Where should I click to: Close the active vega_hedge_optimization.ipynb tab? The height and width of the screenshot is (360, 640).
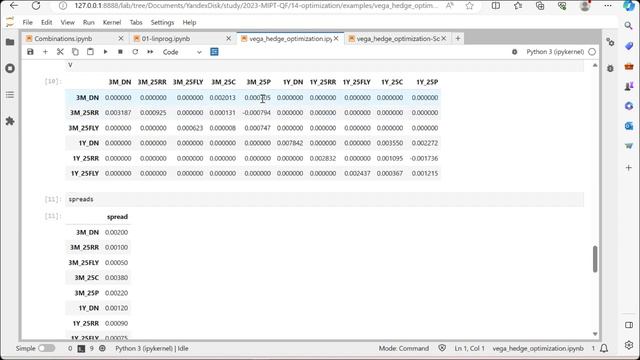tap(336, 38)
